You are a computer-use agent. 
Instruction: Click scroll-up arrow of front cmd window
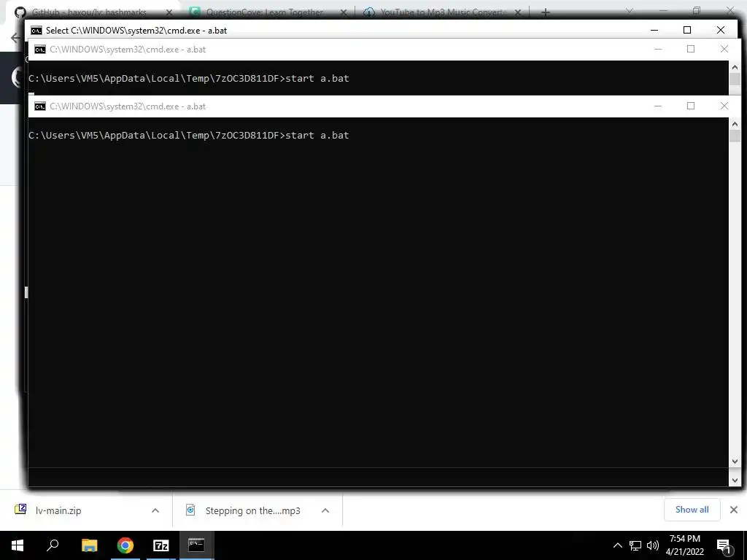pos(735,124)
